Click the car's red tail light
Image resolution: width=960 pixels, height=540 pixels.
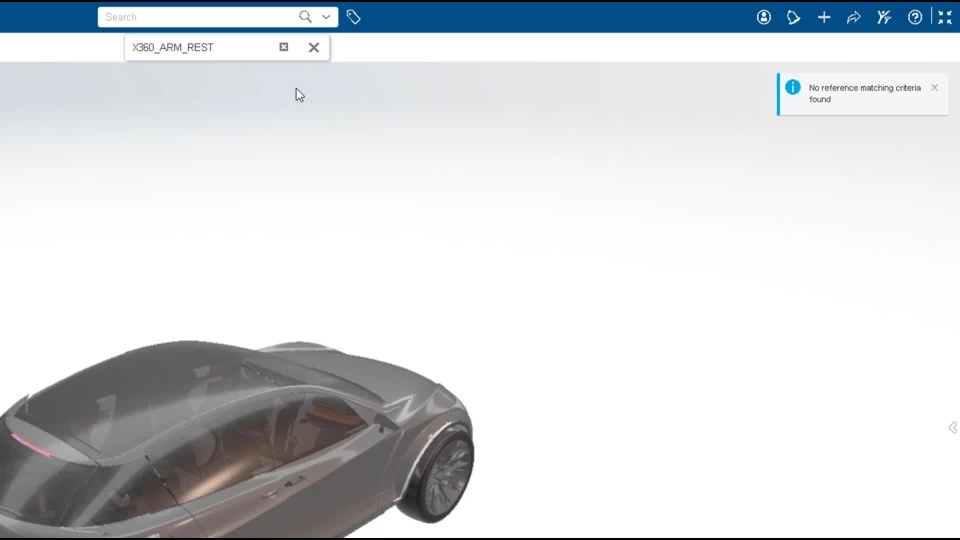point(32,445)
